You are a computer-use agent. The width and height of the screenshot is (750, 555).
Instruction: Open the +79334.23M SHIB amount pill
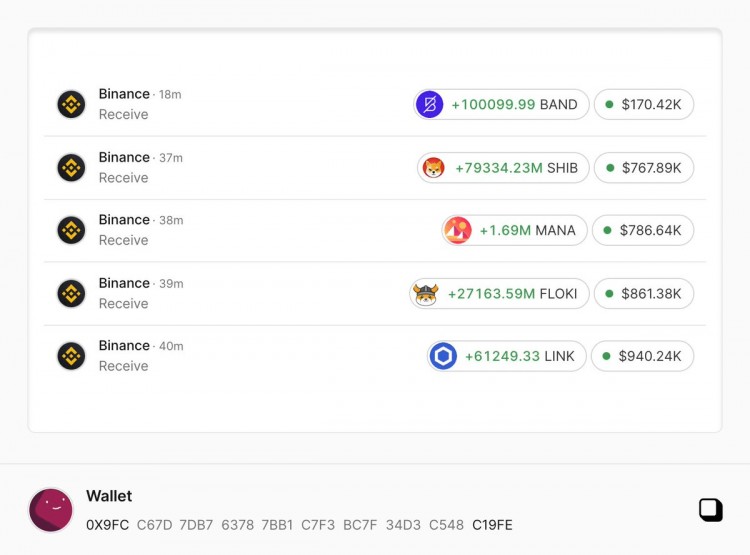(503, 168)
